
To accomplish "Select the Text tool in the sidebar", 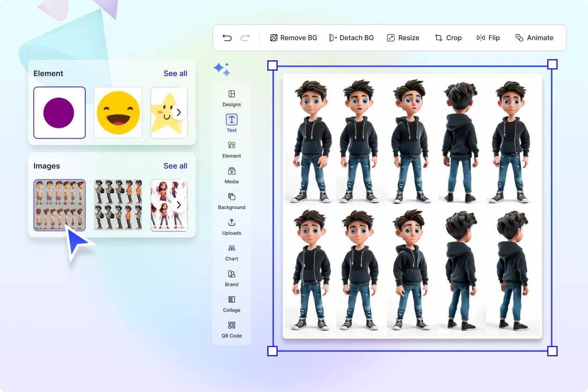I will (x=231, y=123).
